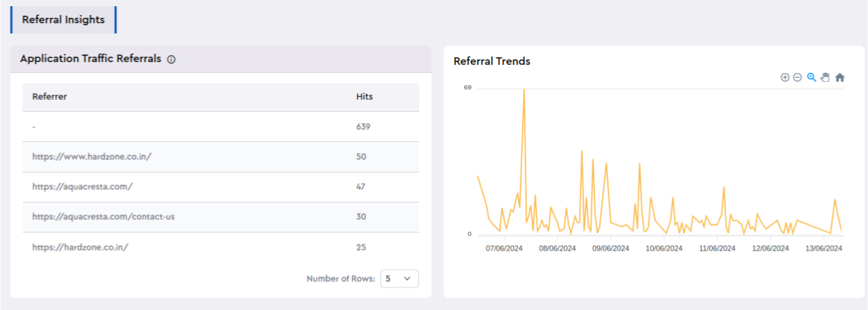Click the Number of Rows label
The image size is (868, 310).
tap(341, 279)
